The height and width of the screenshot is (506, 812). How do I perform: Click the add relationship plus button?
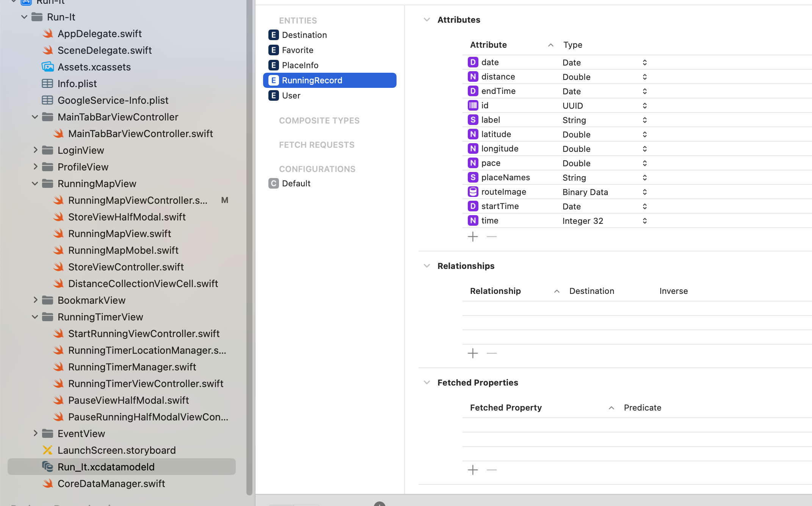473,353
